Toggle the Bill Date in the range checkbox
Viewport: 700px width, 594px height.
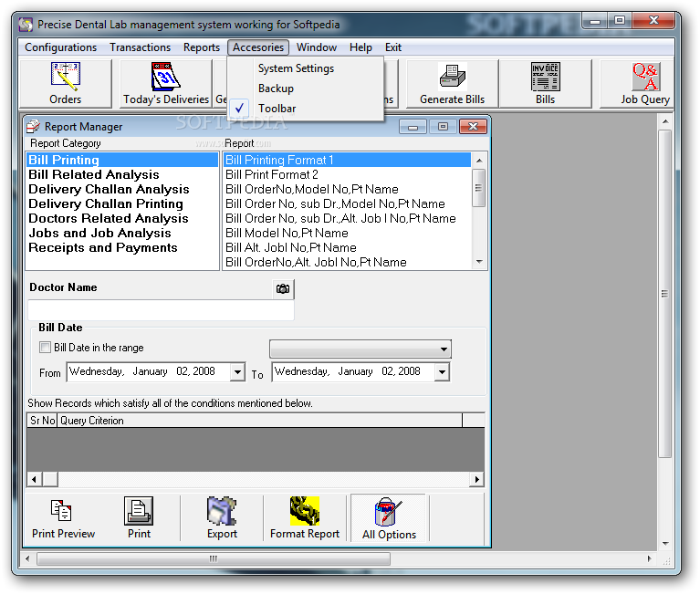45,348
